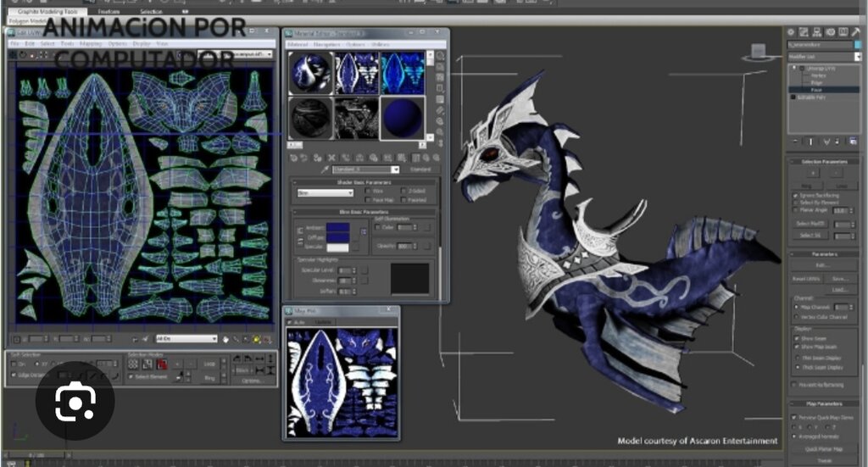
Task: Click the Options button in UVW editor
Action: click(251, 381)
